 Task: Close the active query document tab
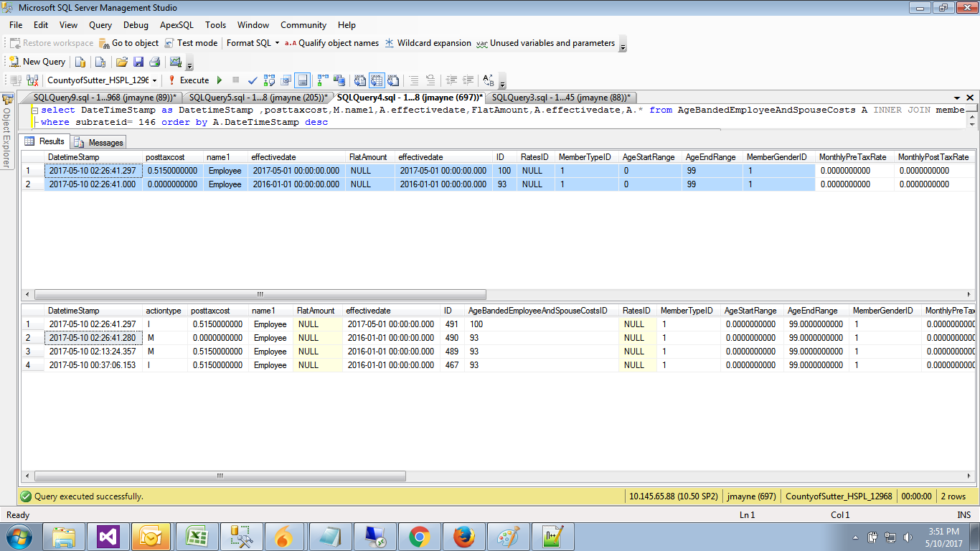(x=970, y=98)
